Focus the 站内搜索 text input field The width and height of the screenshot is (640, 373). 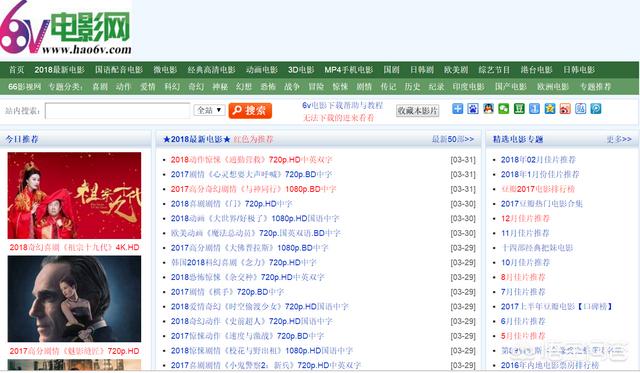(x=118, y=111)
